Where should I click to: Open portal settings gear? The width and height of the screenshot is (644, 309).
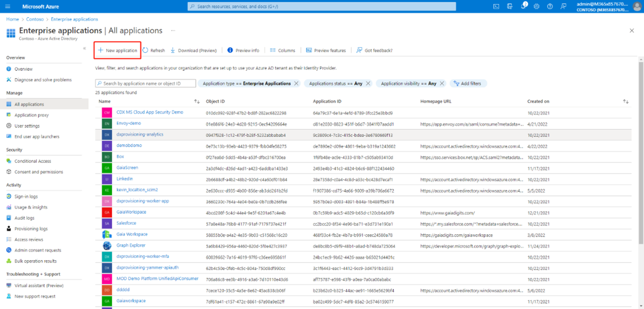coord(536,7)
